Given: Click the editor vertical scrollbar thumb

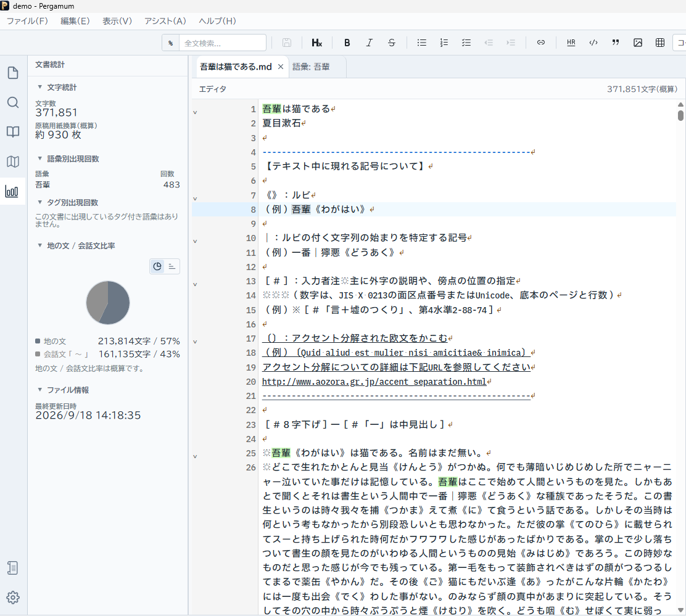Looking at the screenshot, I should (680, 115).
